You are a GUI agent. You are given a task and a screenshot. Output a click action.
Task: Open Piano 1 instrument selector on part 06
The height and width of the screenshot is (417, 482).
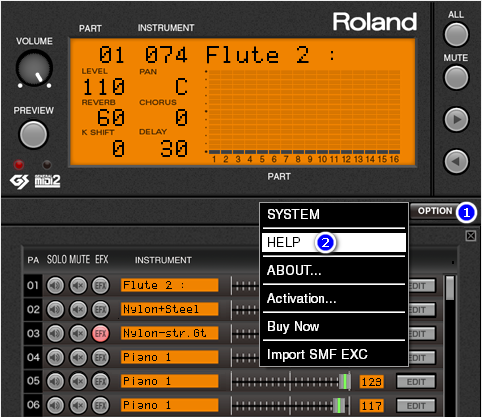click(169, 405)
